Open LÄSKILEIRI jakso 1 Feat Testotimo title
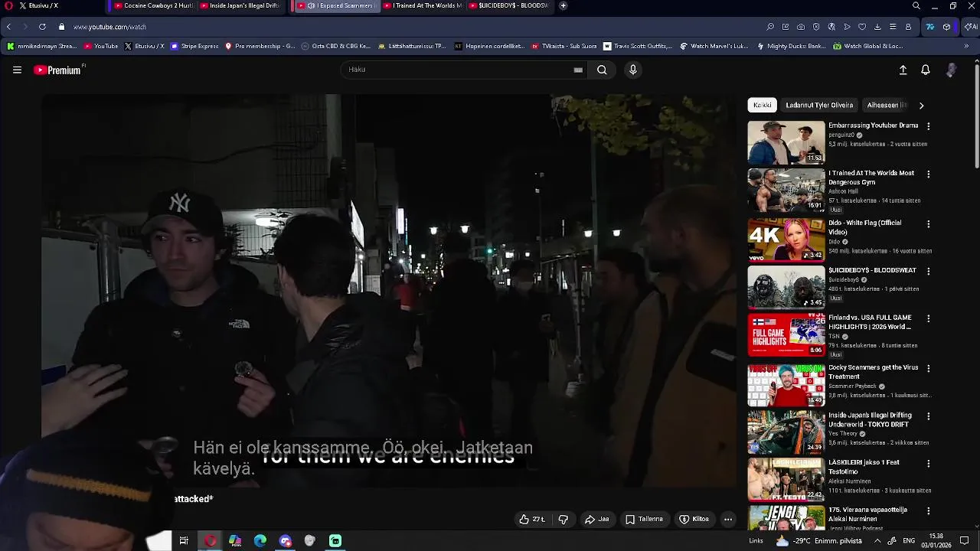 pos(864,467)
